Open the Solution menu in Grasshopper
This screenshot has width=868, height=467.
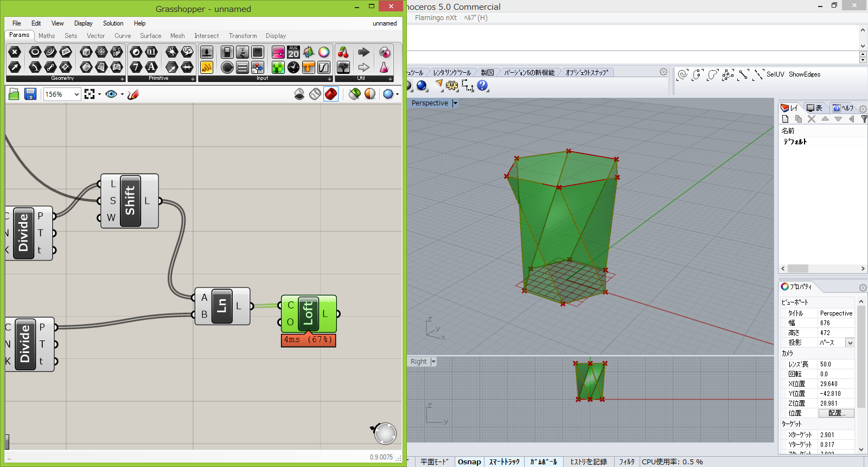[113, 23]
